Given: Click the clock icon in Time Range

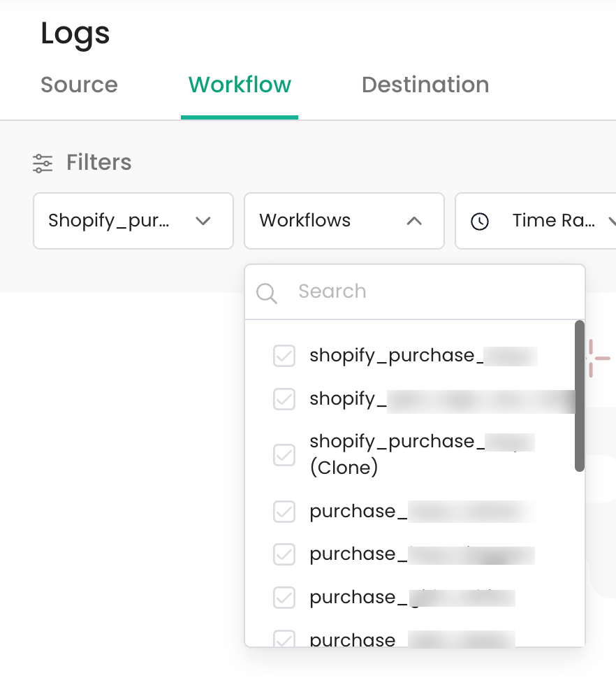Looking at the screenshot, I should (x=479, y=222).
